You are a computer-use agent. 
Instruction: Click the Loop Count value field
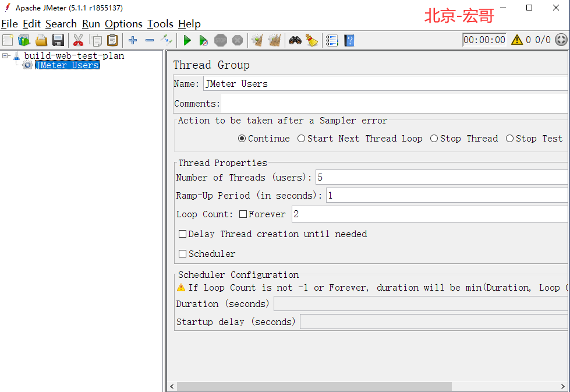pos(430,214)
